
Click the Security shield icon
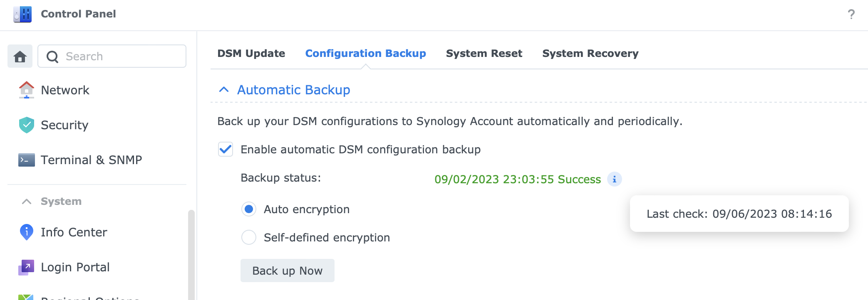pos(26,125)
